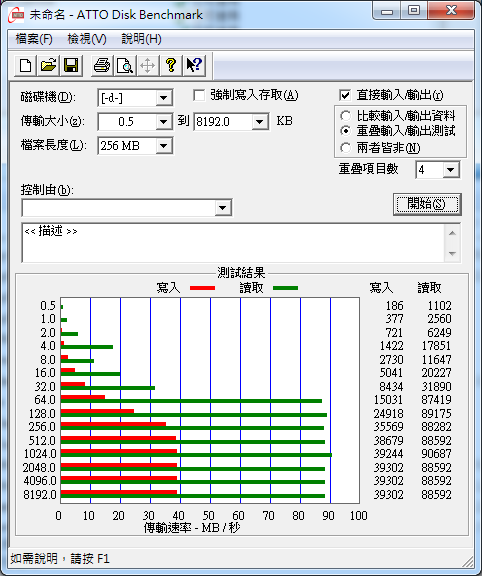The height and width of the screenshot is (576, 482).
Task: Click write value 186 for 0.5
Action: [395, 306]
